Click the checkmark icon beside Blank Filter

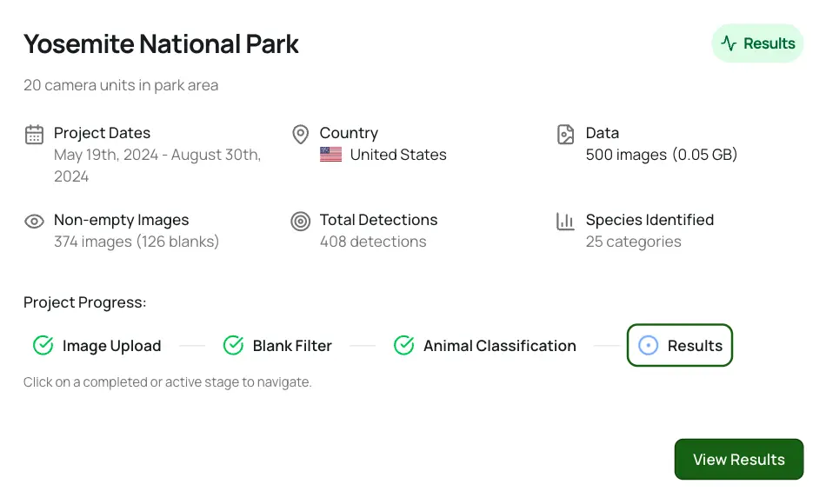[x=233, y=345]
